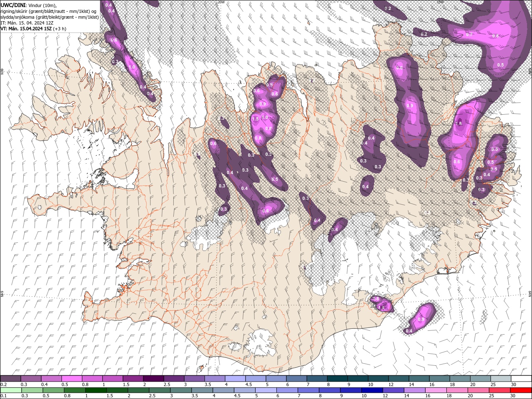Click the snow-scale swatch for 4.5–5 mm

255,379
